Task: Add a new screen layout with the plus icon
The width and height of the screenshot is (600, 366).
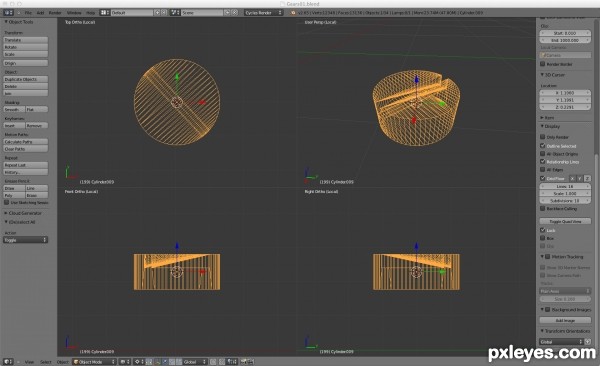Action: tap(157, 13)
